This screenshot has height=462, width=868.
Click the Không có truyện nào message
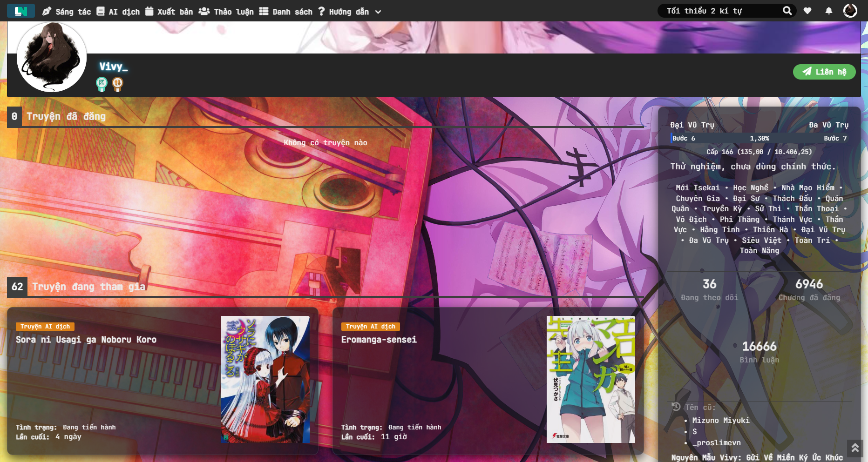pyautogui.click(x=325, y=142)
